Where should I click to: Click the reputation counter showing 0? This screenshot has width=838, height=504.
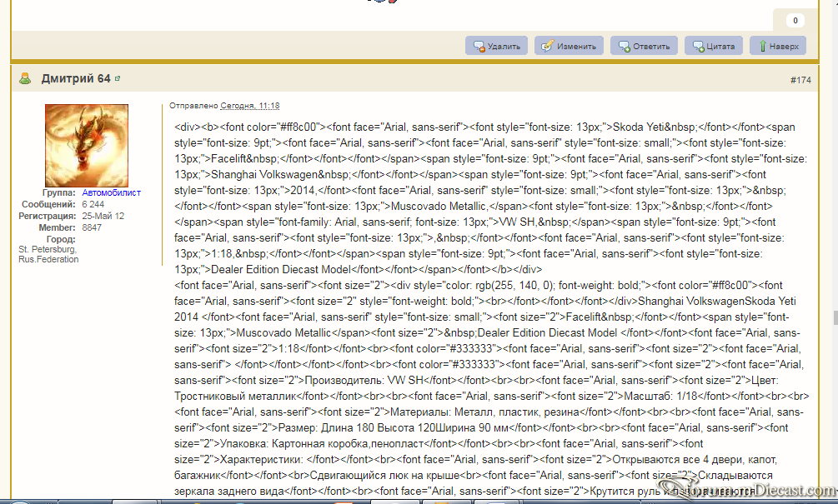coord(795,20)
